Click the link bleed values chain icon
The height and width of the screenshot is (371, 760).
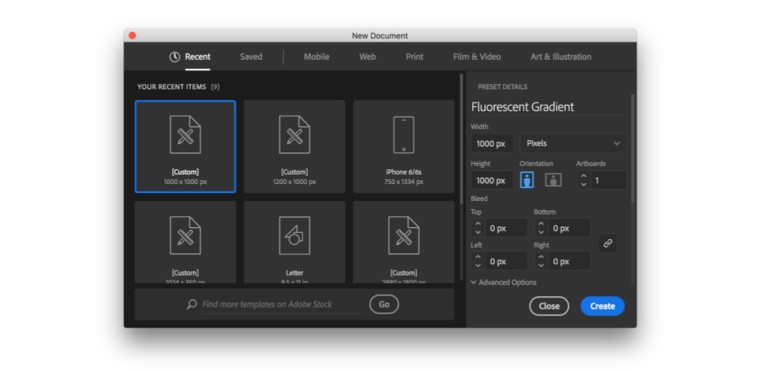point(608,243)
